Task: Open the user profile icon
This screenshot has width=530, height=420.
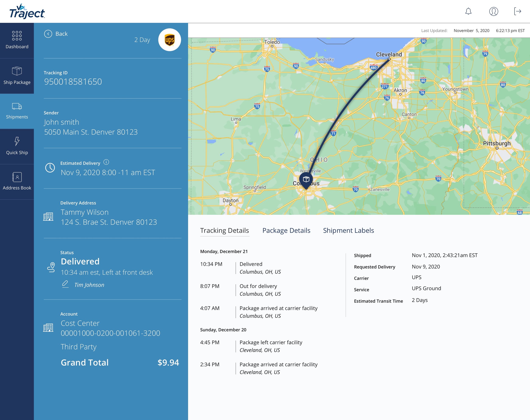Action: (x=493, y=11)
